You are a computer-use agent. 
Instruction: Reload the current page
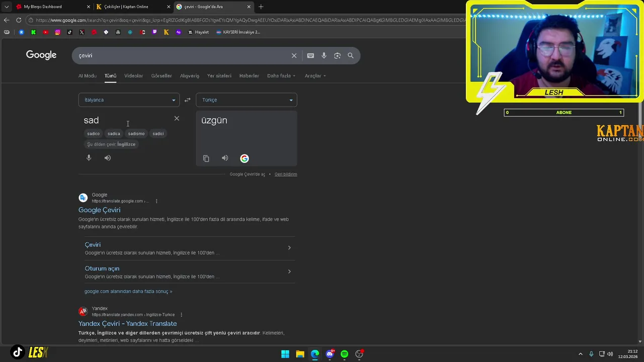(x=19, y=20)
